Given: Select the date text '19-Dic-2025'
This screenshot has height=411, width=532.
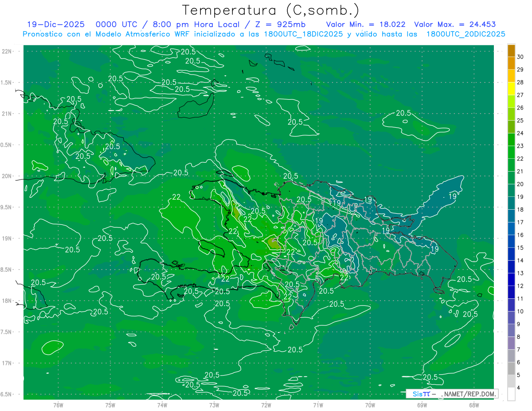Looking at the screenshot, I should click(56, 25).
